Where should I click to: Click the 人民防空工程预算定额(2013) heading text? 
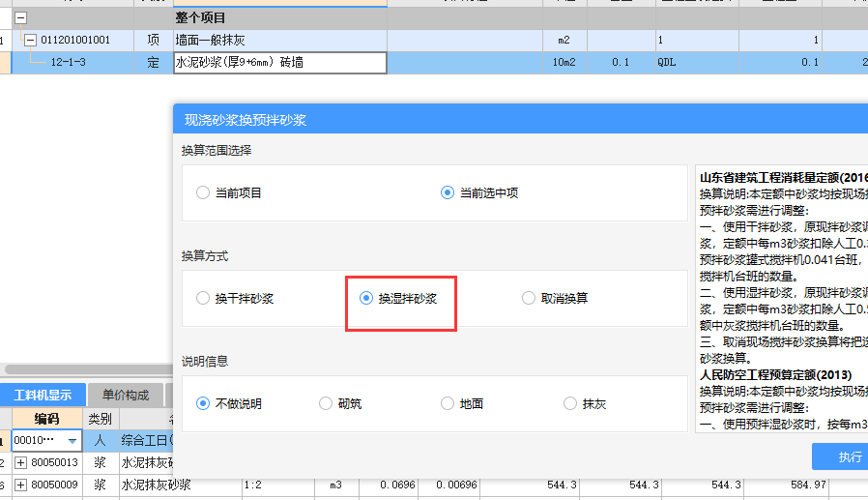point(775,375)
